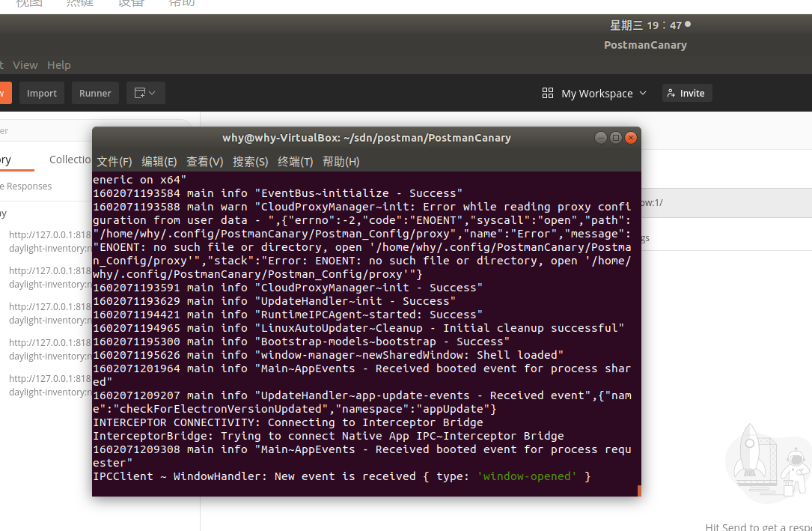Click the 'window-opened' green text in terminal
This screenshot has width=812, height=531.
click(527, 476)
